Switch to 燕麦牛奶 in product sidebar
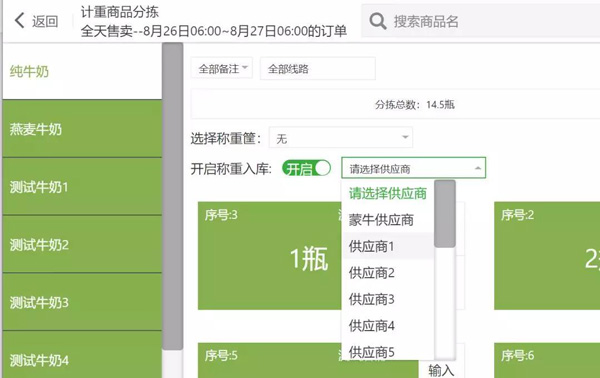This screenshot has width=600, height=378. 82,129
